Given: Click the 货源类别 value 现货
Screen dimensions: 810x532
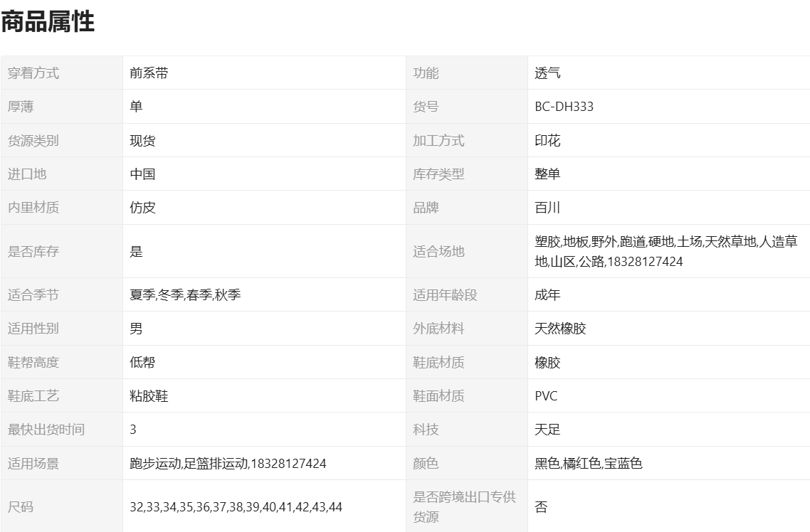Looking at the screenshot, I should [x=142, y=141].
